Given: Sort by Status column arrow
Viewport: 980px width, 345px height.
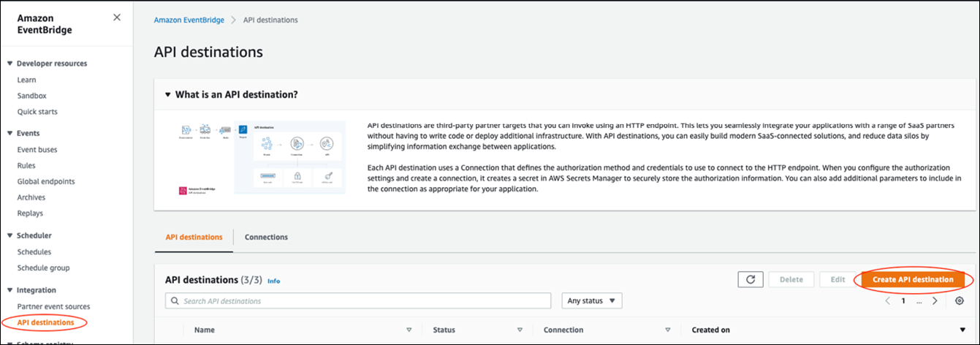Looking at the screenshot, I should (518, 330).
